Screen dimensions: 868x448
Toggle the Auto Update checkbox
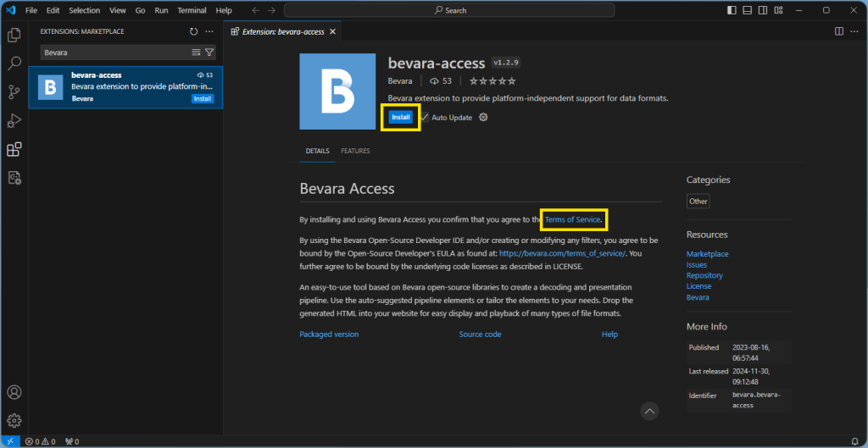425,117
